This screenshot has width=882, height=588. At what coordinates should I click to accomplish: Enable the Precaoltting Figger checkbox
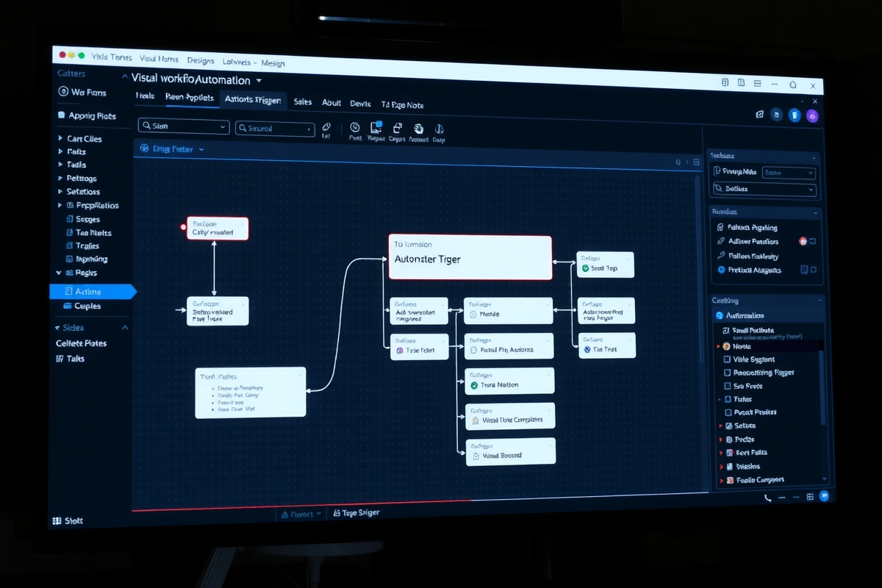tap(727, 373)
